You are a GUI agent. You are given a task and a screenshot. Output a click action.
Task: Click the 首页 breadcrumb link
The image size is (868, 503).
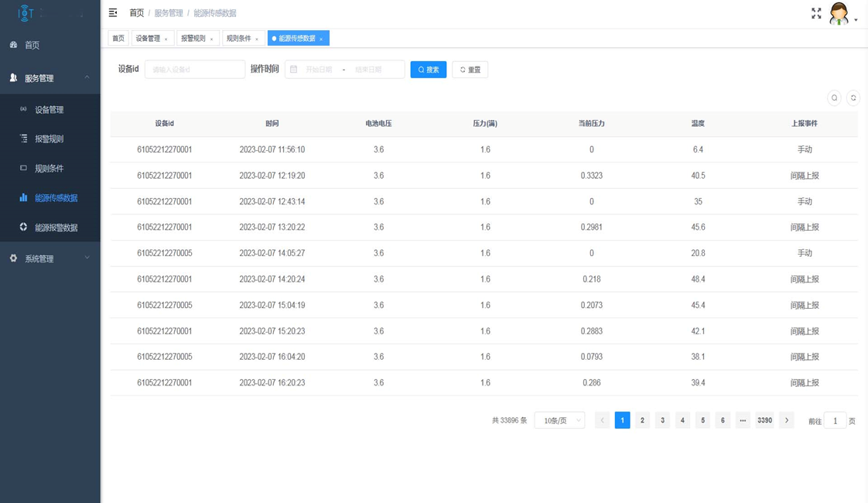[x=136, y=13]
